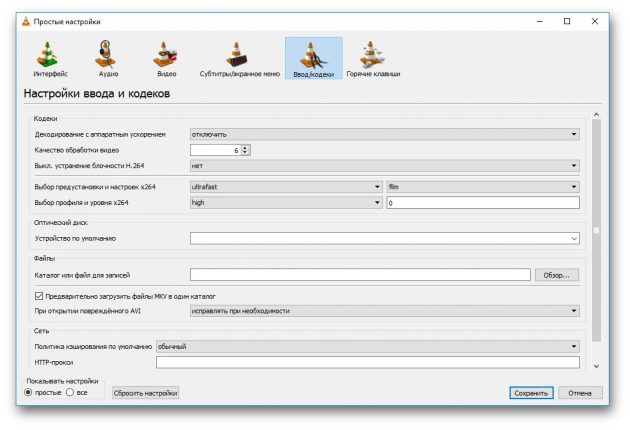The height and width of the screenshot is (430, 630).
Task: Click the Настройки ввода и кодеков heading
Action: point(97,94)
